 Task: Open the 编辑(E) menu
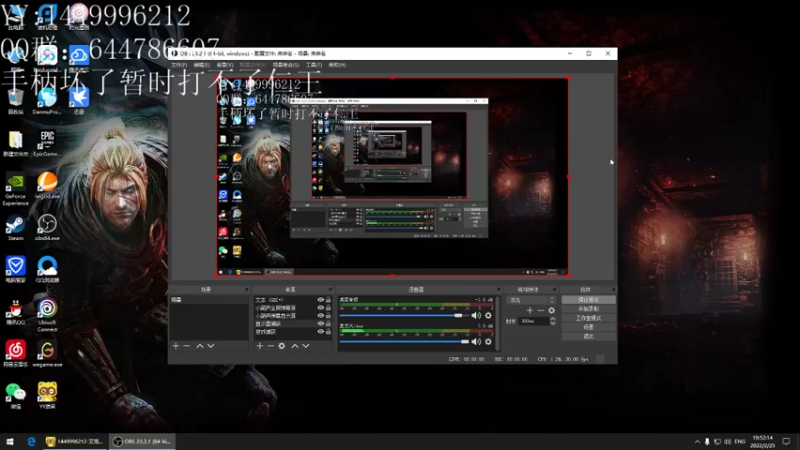tap(202, 65)
